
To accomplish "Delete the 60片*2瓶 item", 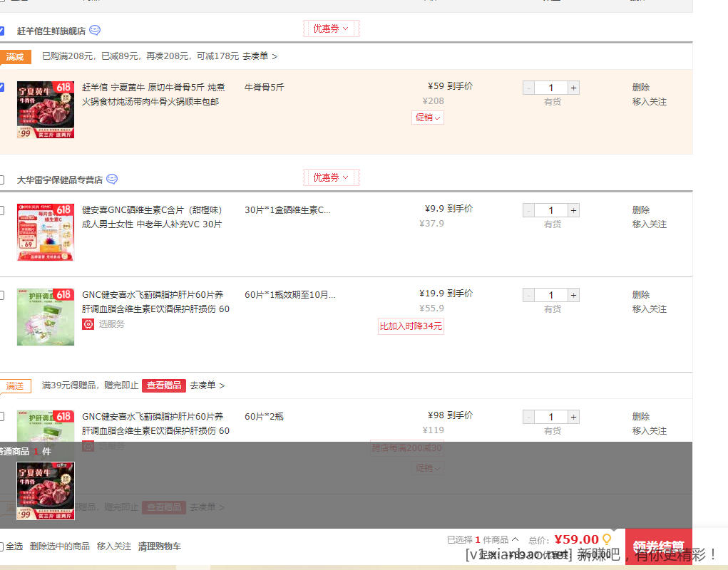I will click(641, 416).
